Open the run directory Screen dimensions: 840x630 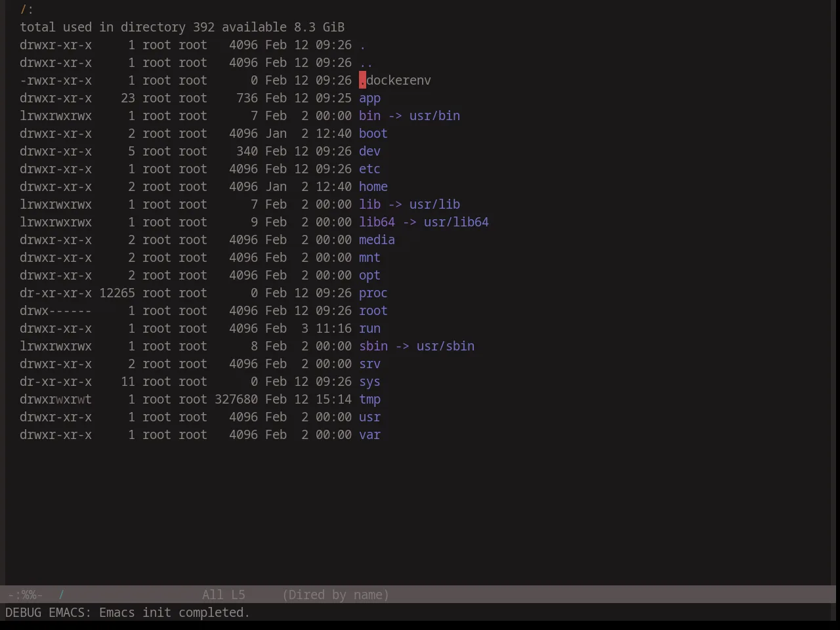pyautogui.click(x=369, y=328)
